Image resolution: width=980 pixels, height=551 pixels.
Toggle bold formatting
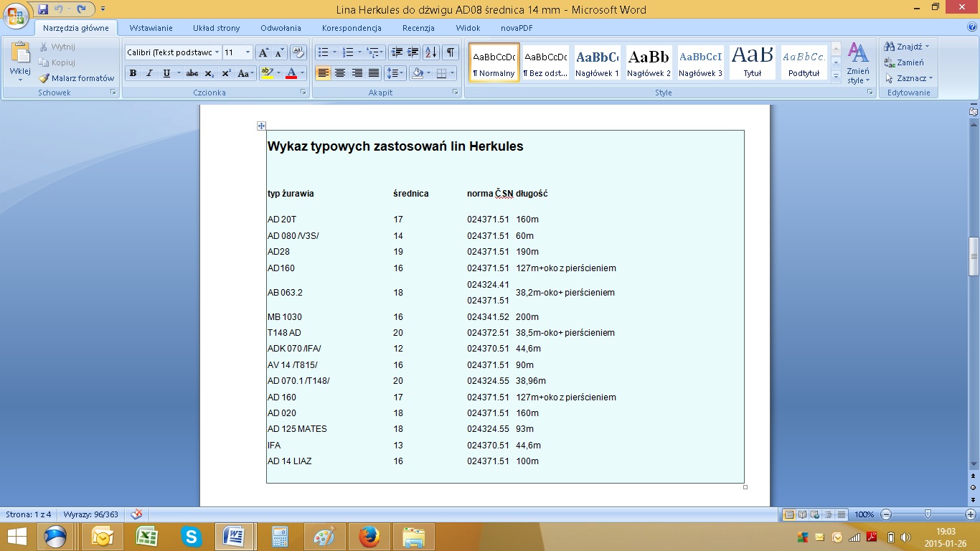click(133, 73)
